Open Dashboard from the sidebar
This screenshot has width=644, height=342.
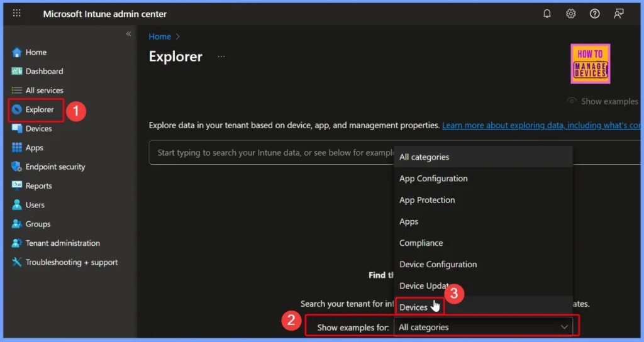(x=45, y=71)
